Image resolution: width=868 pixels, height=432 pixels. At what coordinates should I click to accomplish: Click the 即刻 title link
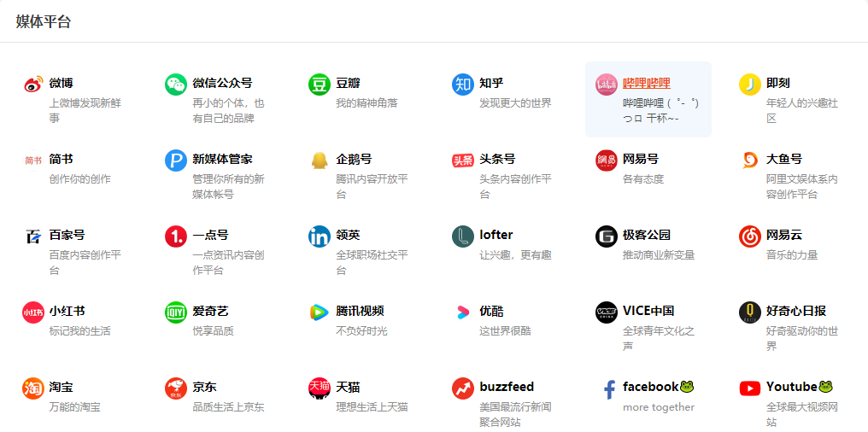pos(777,83)
